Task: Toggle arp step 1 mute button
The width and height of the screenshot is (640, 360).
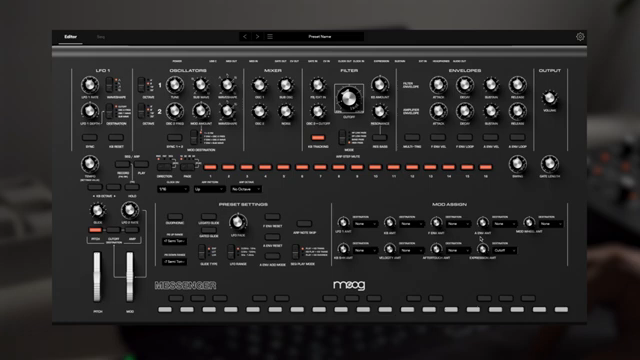Action: tap(210, 167)
